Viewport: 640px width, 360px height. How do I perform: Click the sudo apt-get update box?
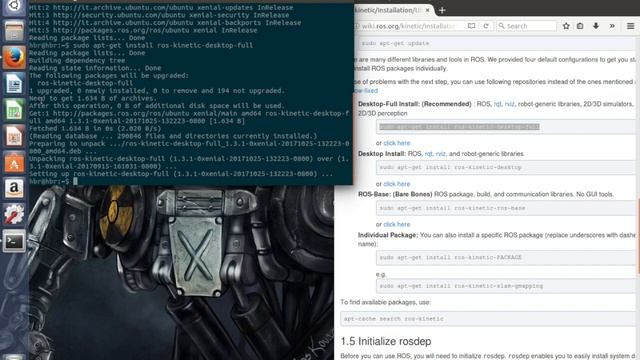click(x=497, y=43)
